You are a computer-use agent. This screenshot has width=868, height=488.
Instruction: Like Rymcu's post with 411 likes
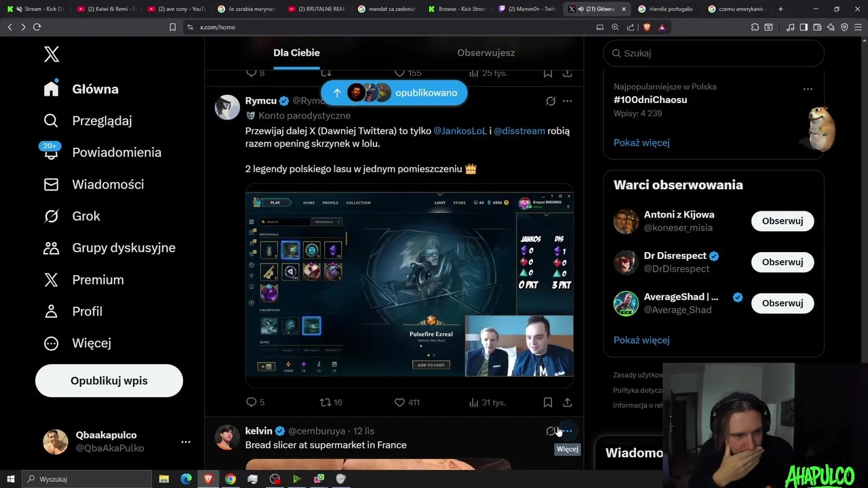pyautogui.click(x=407, y=402)
